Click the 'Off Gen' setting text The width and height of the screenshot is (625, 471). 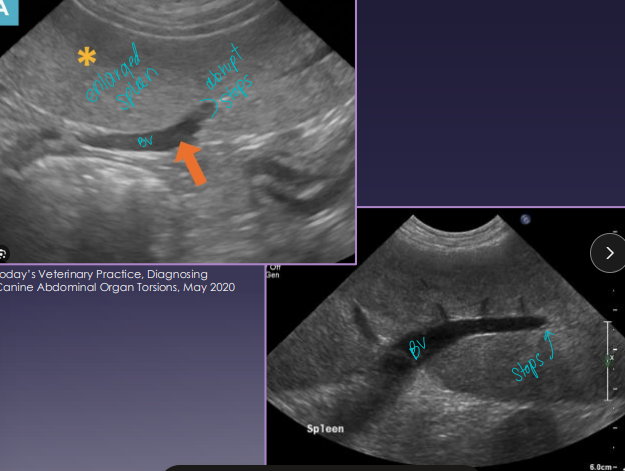[x=275, y=271]
